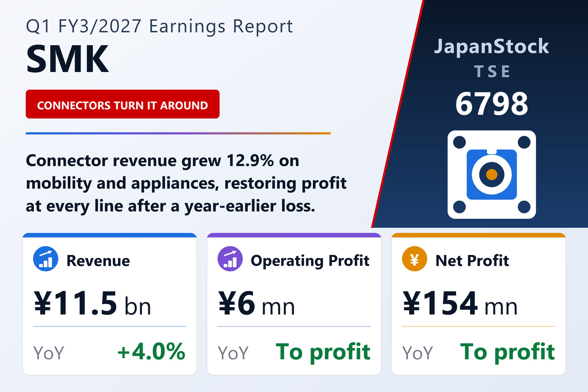Viewport: 588px width, 392px height.
Task: Click the '¥6 mn' operating profit value
Action: (x=257, y=303)
